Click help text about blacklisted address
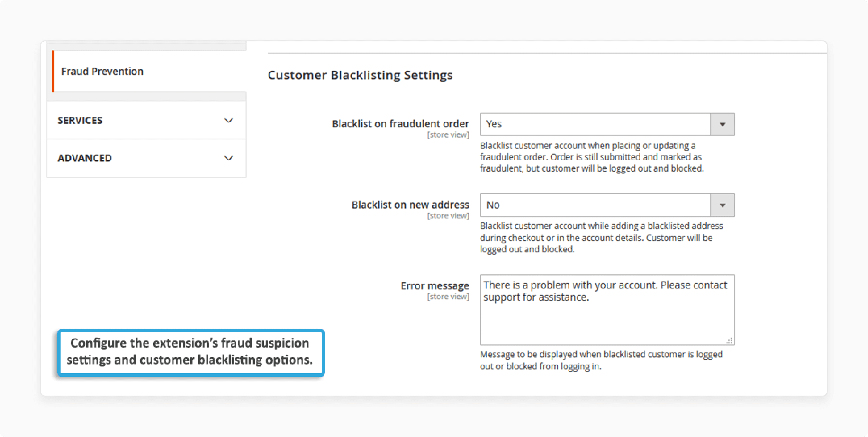This screenshot has height=437, width=868. (601, 238)
